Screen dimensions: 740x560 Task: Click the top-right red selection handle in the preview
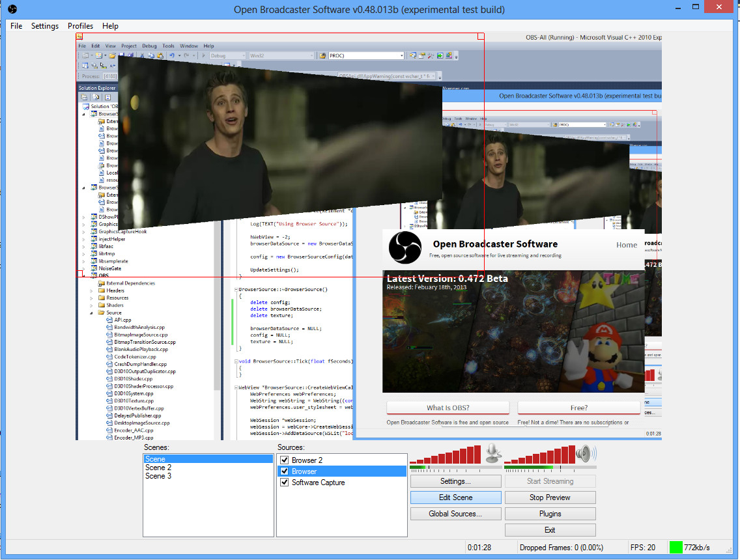[x=481, y=36]
